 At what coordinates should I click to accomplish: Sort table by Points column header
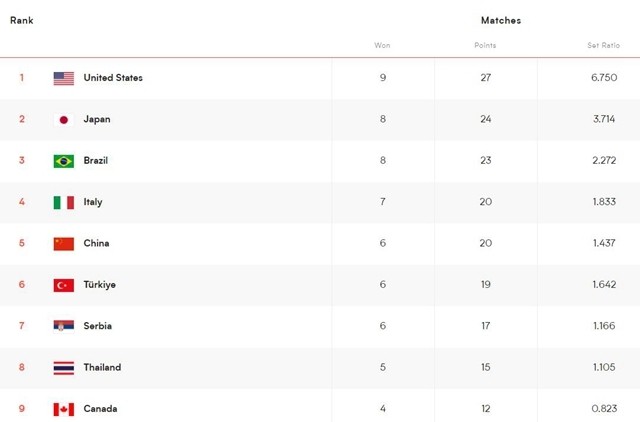click(x=485, y=45)
